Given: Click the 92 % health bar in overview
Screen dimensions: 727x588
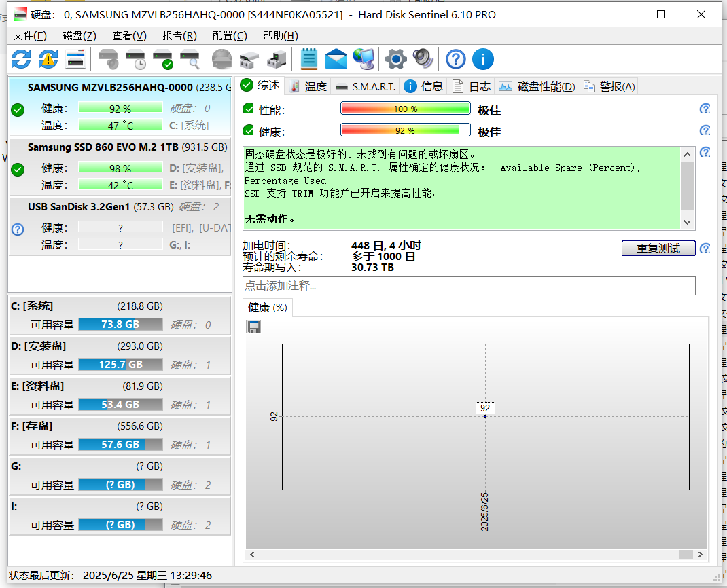Looking at the screenshot, I should pos(406,130).
